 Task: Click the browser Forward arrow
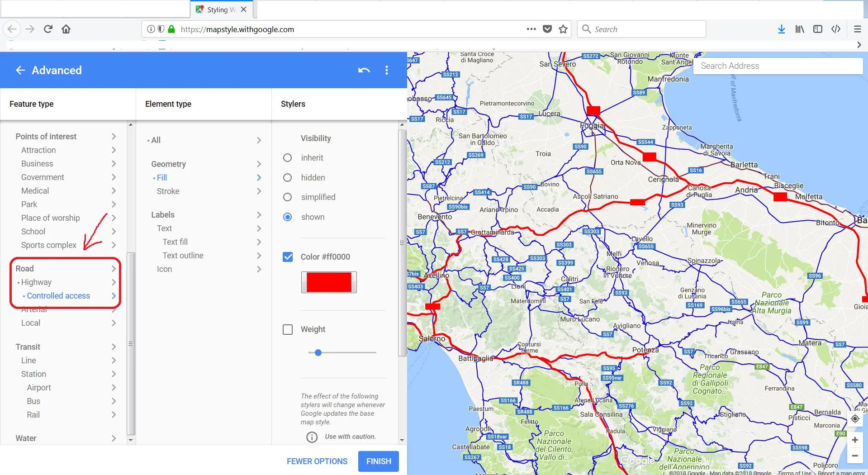point(30,29)
